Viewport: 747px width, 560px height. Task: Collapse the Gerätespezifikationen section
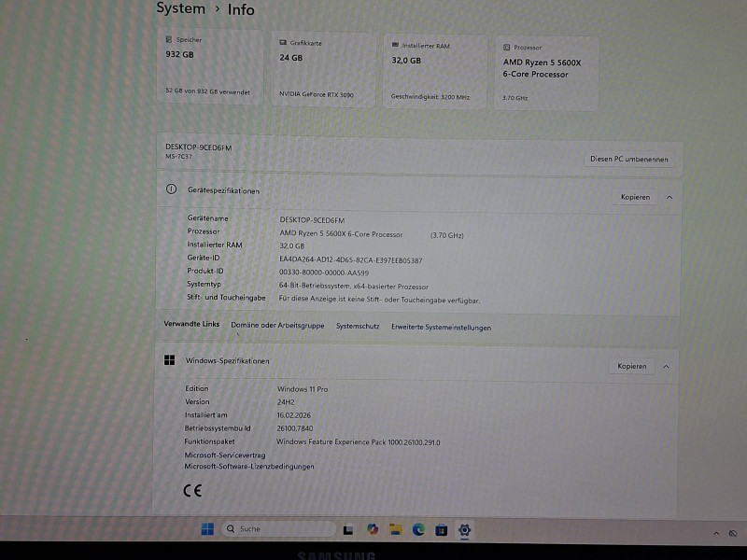[669, 197]
